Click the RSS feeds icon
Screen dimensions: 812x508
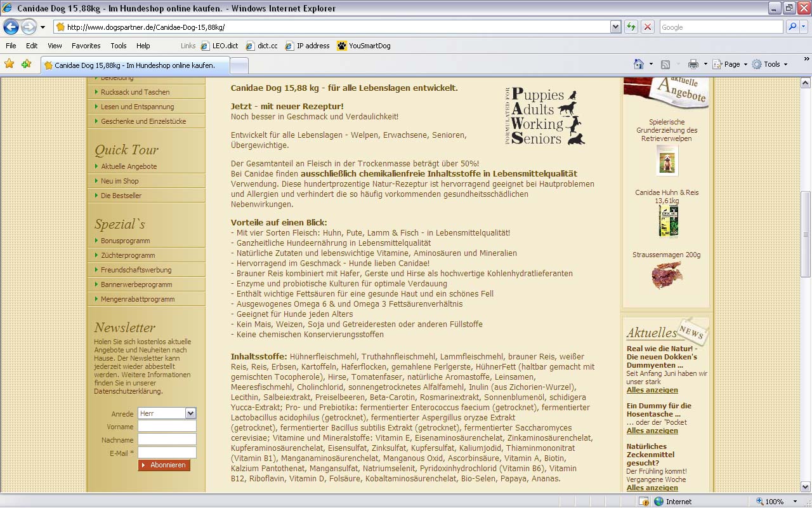[665, 64]
